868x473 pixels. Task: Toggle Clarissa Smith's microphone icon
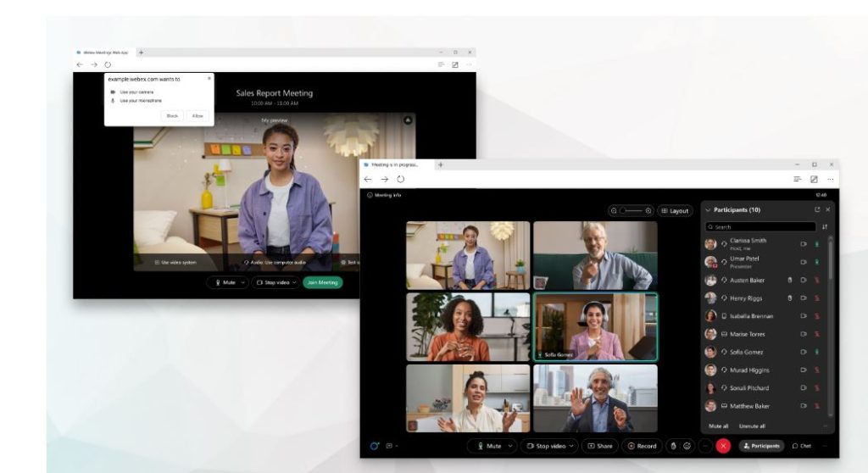coord(816,244)
